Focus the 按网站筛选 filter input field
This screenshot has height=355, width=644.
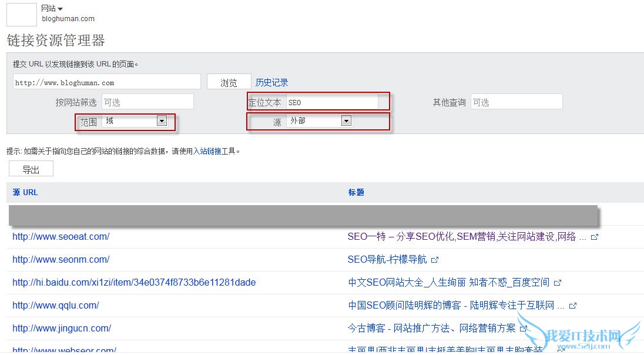(147, 102)
